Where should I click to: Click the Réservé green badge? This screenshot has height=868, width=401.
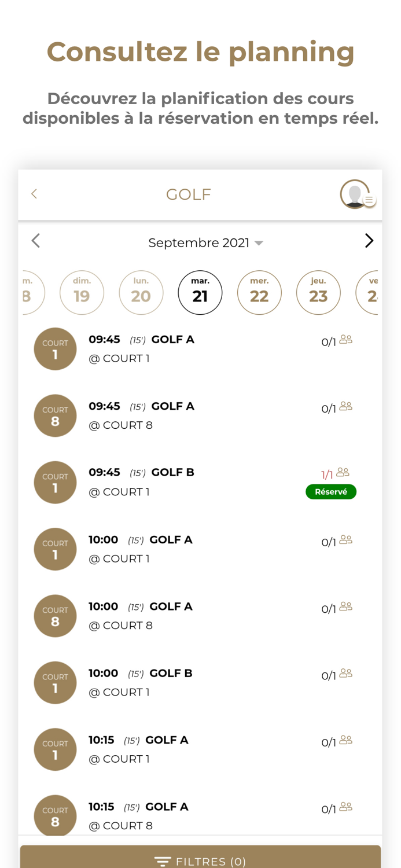pyautogui.click(x=330, y=491)
